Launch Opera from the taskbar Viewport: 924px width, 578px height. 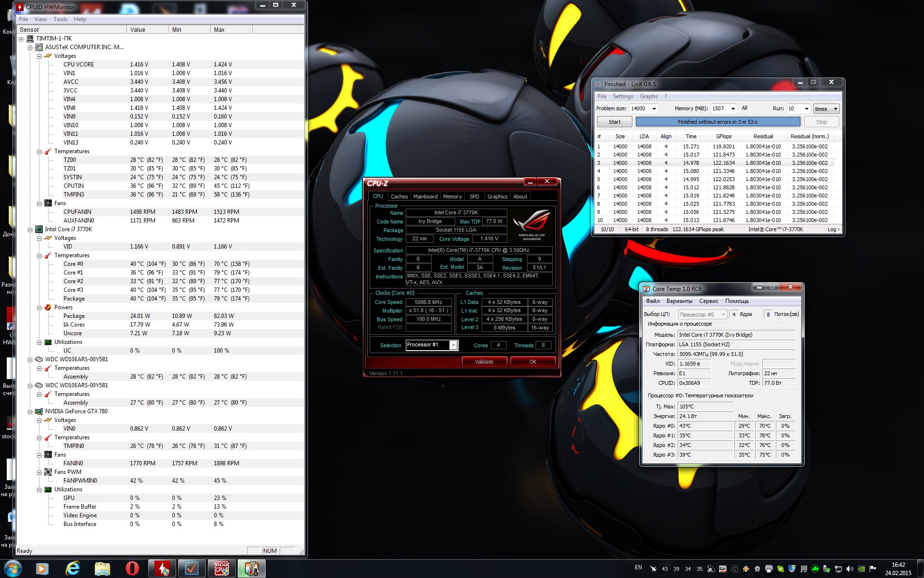click(132, 568)
